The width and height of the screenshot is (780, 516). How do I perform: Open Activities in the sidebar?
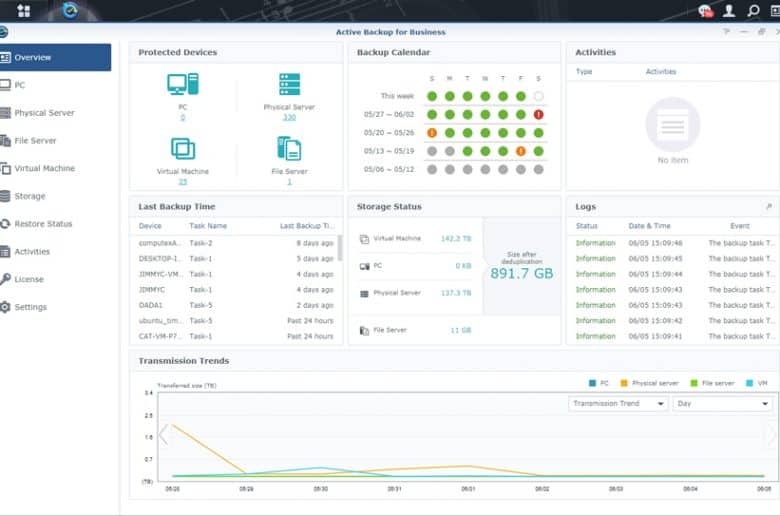[x=55, y=252]
